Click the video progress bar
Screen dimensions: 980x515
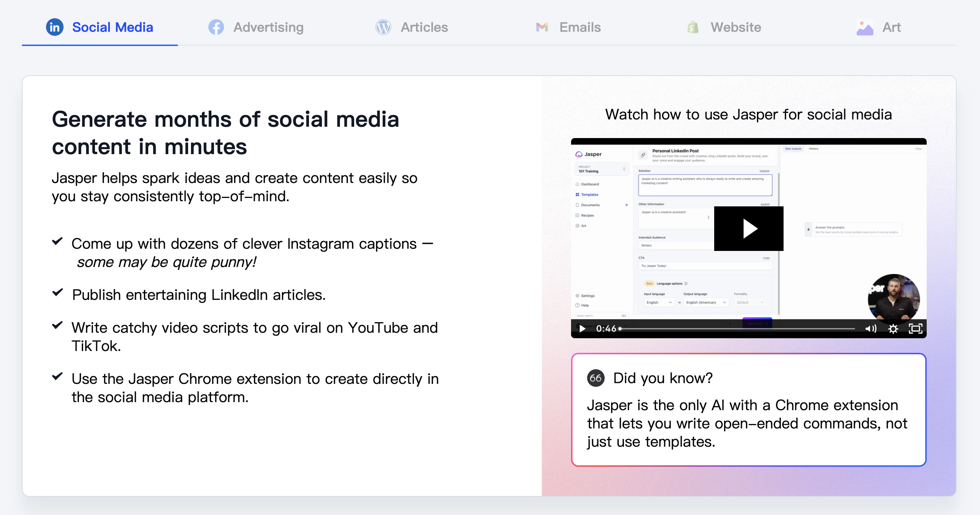pyautogui.click(x=738, y=328)
